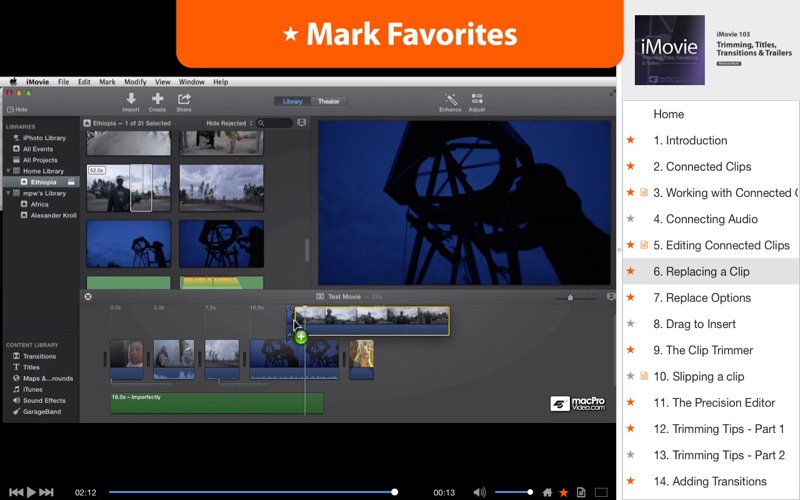Open chapter 11. The Precision Editor

[x=714, y=403]
